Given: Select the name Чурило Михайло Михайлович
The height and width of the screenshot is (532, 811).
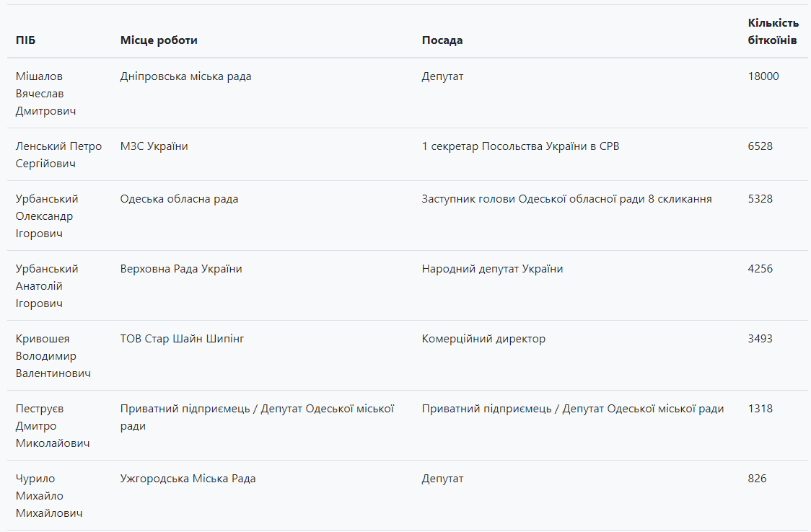Looking at the screenshot, I should [x=49, y=496].
